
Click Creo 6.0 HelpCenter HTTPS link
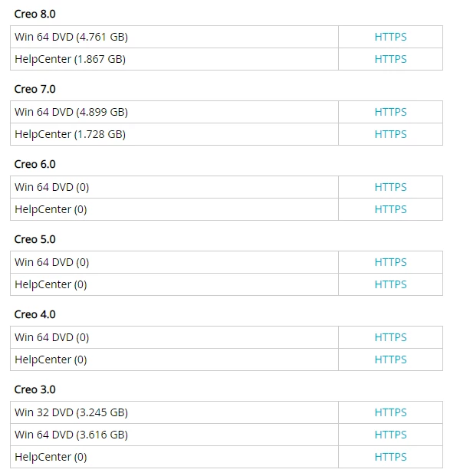(x=390, y=209)
